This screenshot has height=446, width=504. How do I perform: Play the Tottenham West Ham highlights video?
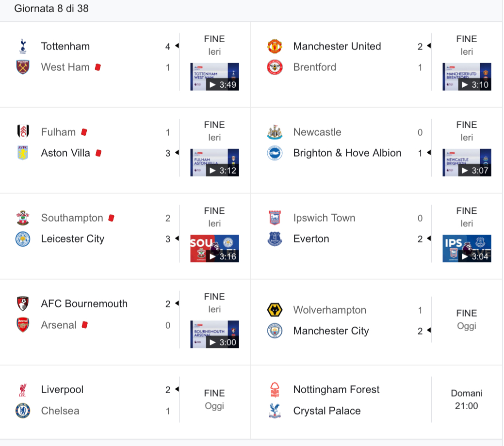215,77
